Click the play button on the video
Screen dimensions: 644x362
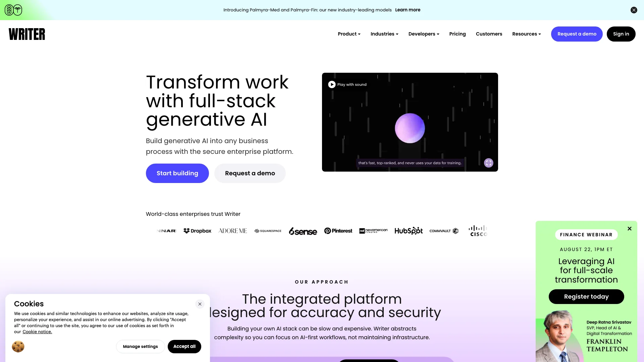click(332, 84)
